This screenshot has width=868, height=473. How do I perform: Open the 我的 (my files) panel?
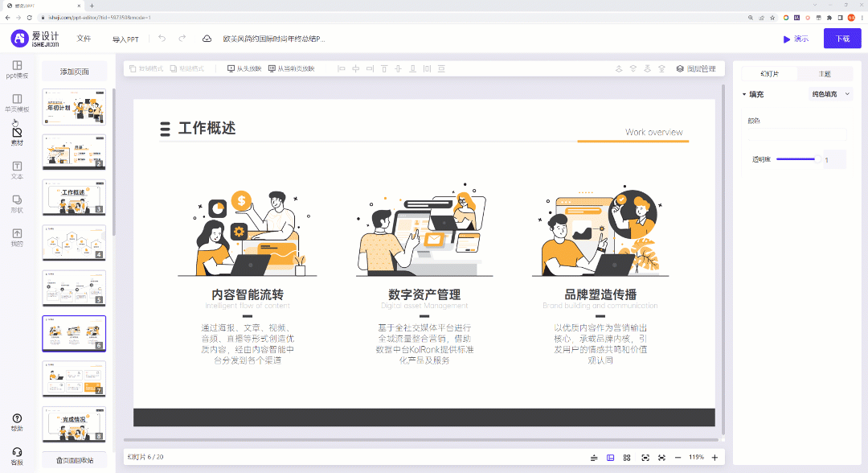tap(18, 235)
